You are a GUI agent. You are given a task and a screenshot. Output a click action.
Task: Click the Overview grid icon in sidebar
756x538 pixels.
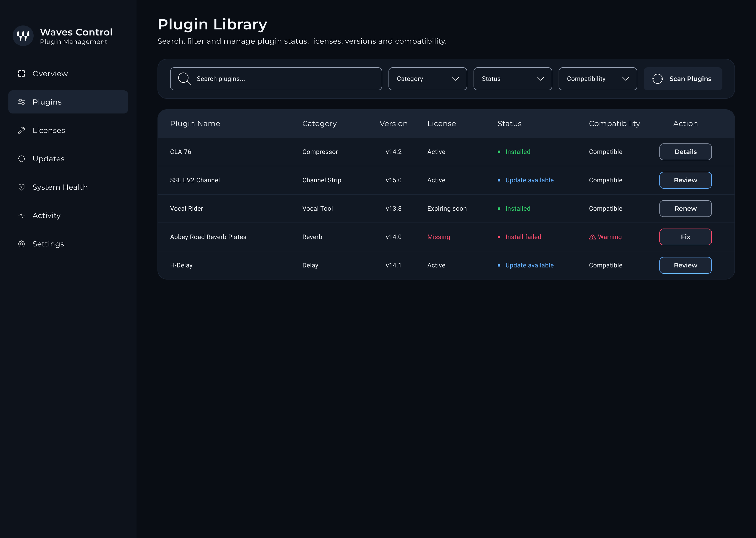tap(22, 74)
